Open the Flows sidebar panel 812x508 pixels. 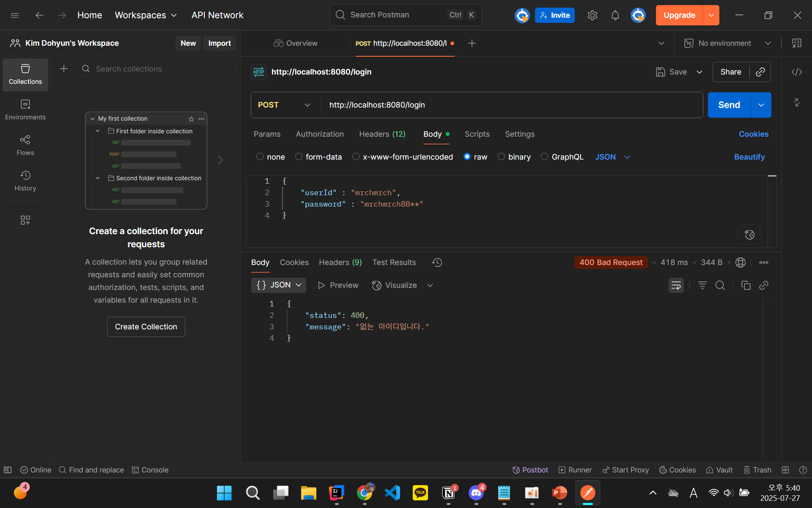25,145
